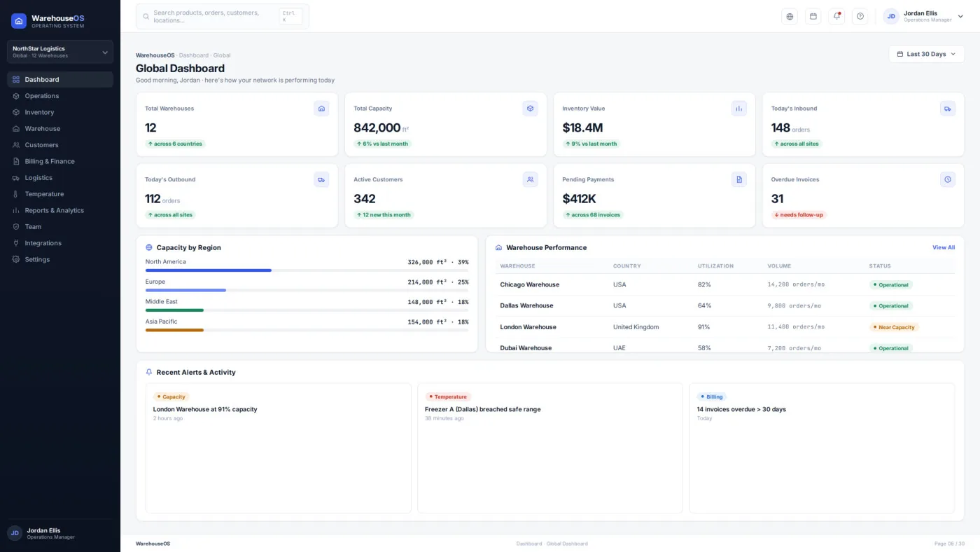
Task: Click the Today's Outbound truck icon
Action: 321,179
